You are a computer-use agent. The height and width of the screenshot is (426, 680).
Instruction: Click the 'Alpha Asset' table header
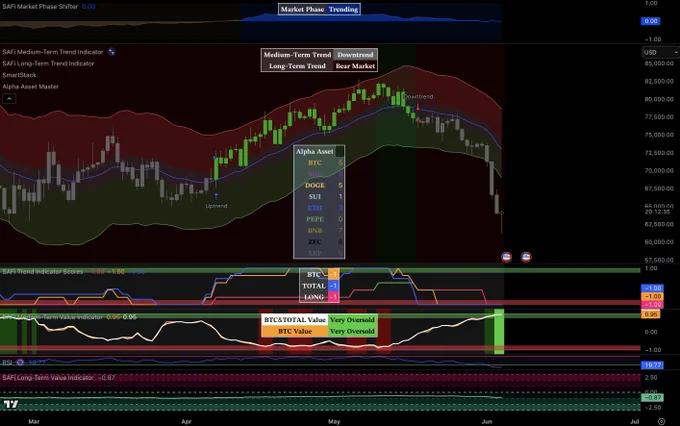click(314, 151)
